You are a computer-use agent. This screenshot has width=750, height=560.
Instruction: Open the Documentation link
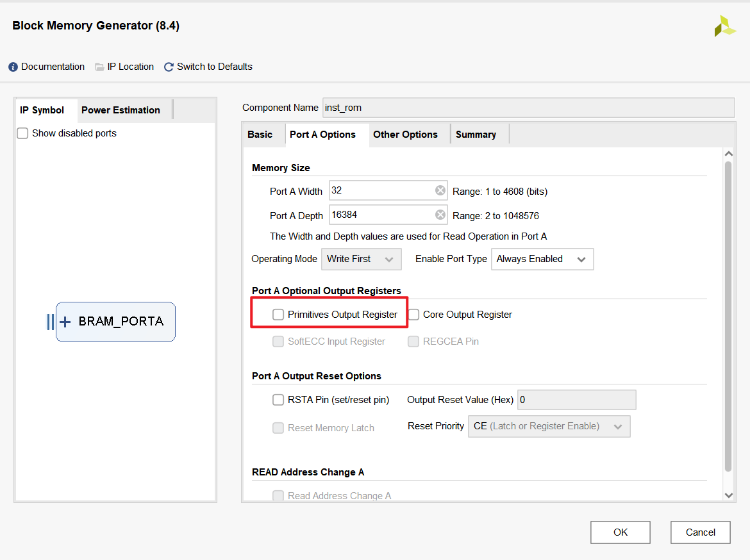53,67
